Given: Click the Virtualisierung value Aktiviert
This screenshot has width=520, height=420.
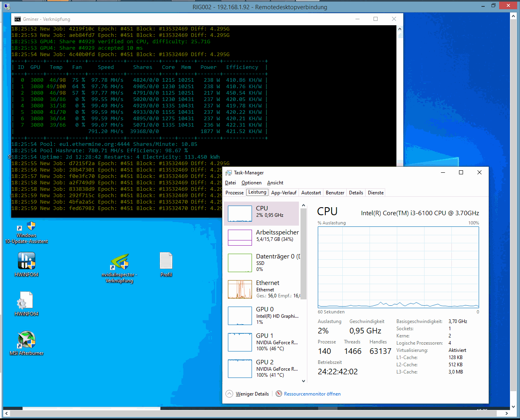Looking at the screenshot, I should point(457,350).
